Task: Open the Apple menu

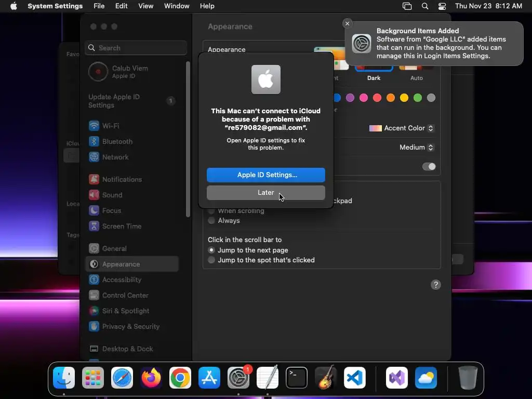Action: click(x=14, y=6)
